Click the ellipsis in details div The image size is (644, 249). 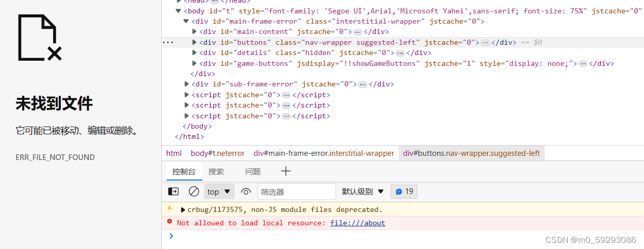[400, 53]
